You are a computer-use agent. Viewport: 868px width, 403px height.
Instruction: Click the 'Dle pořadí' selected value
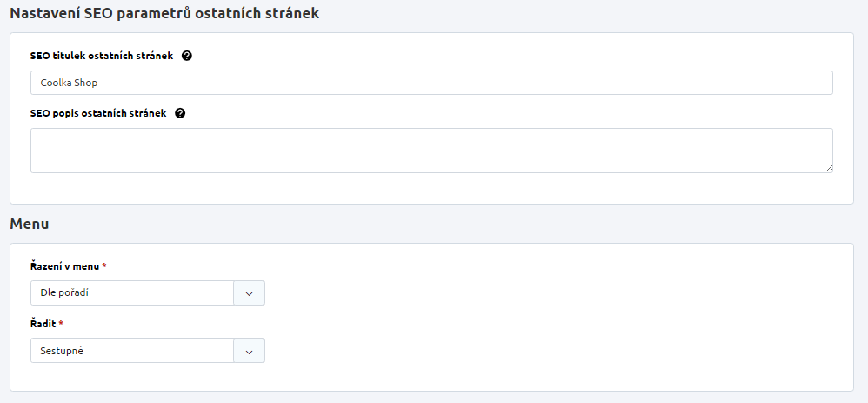pos(64,293)
